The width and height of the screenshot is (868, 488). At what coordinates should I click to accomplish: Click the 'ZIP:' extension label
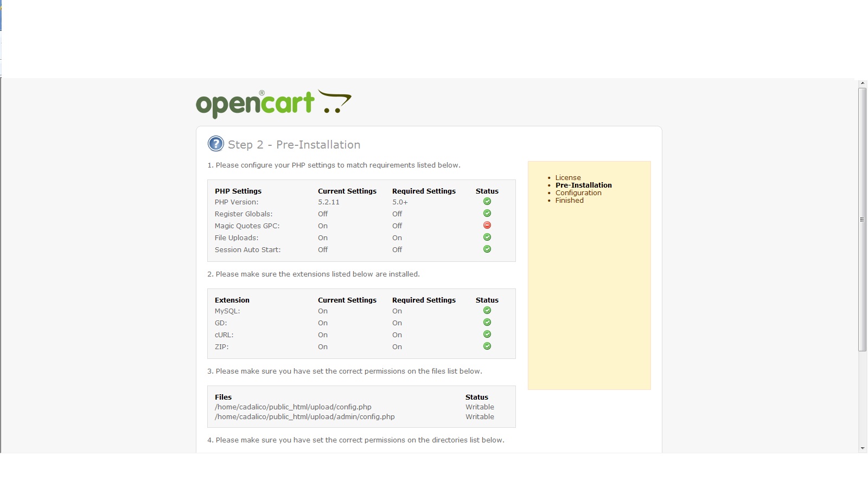coord(222,347)
